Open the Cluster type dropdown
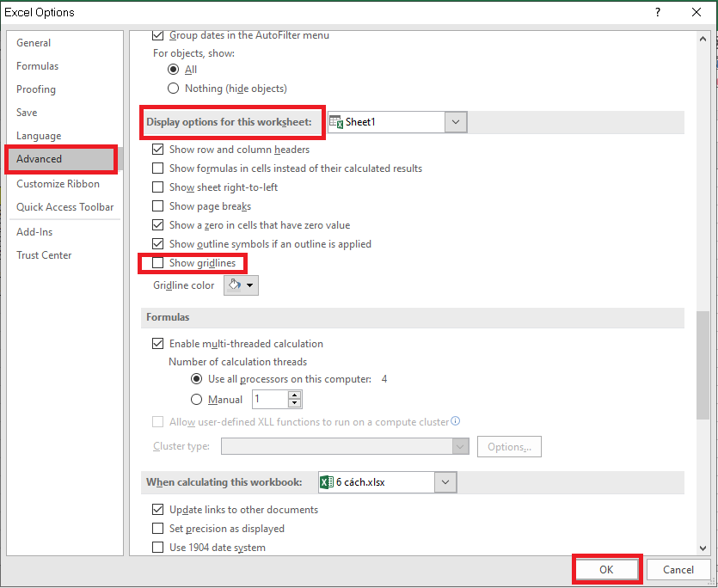 (459, 446)
